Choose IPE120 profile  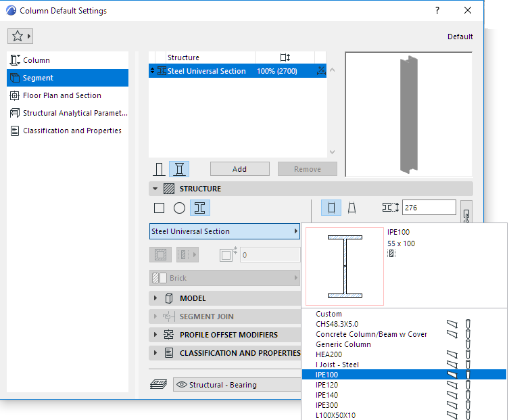(x=404, y=385)
